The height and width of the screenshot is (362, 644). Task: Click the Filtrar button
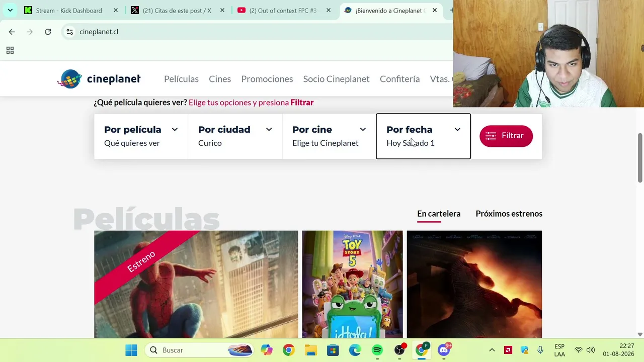pyautogui.click(x=506, y=136)
